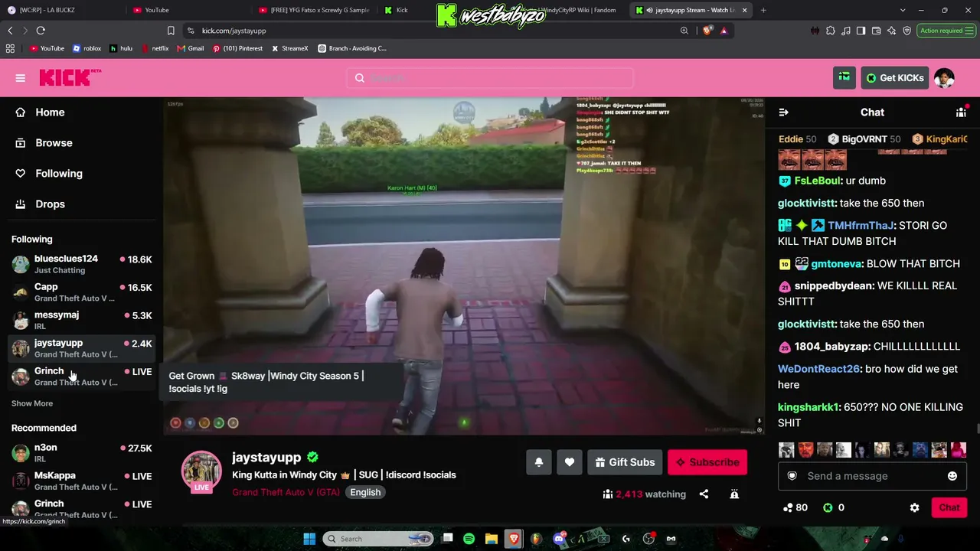Click the address bar URL

[x=234, y=31]
